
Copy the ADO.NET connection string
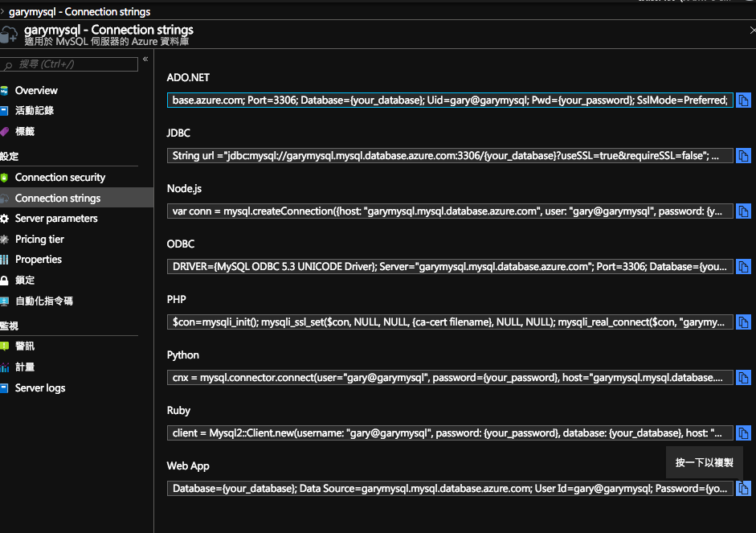tap(743, 100)
